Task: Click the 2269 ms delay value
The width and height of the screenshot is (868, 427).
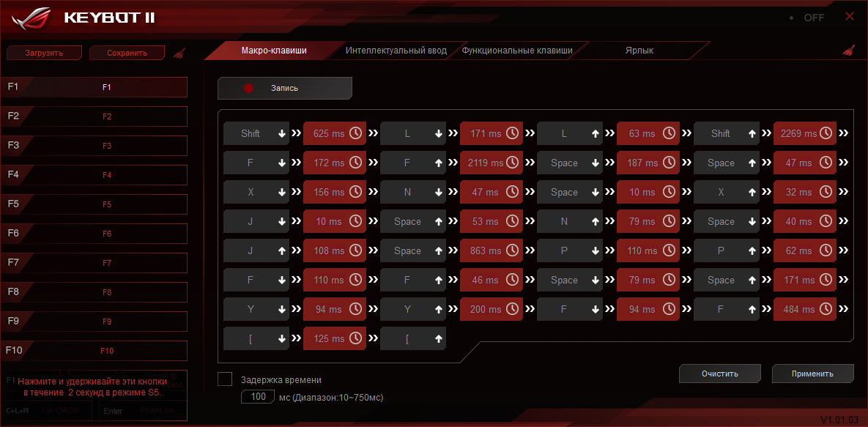Action: pyautogui.click(x=799, y=133)
